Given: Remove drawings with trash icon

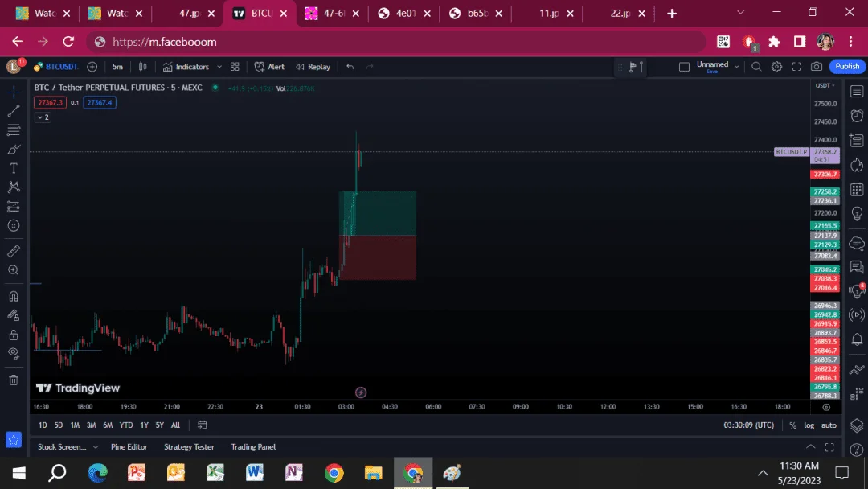Looking at the screenshot, I should pos(14,380).
